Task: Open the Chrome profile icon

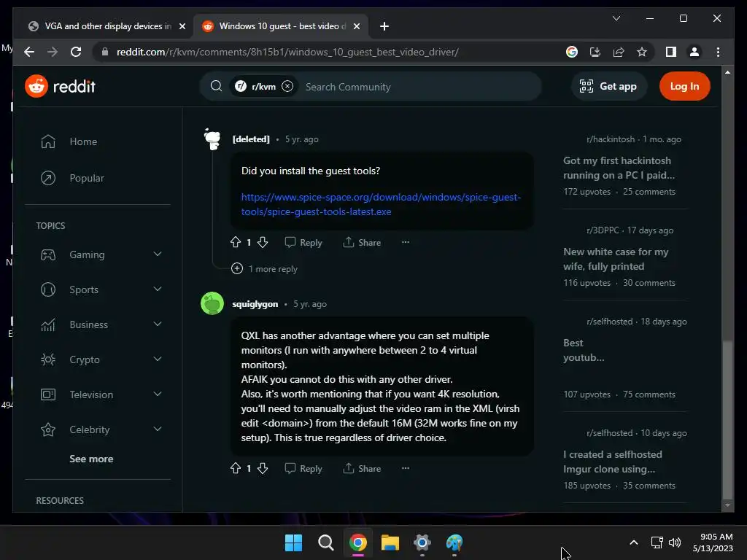Action: pos(694,52)
